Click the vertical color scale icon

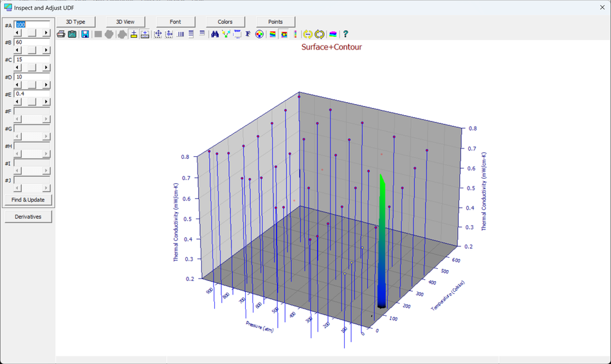point(295,34)
